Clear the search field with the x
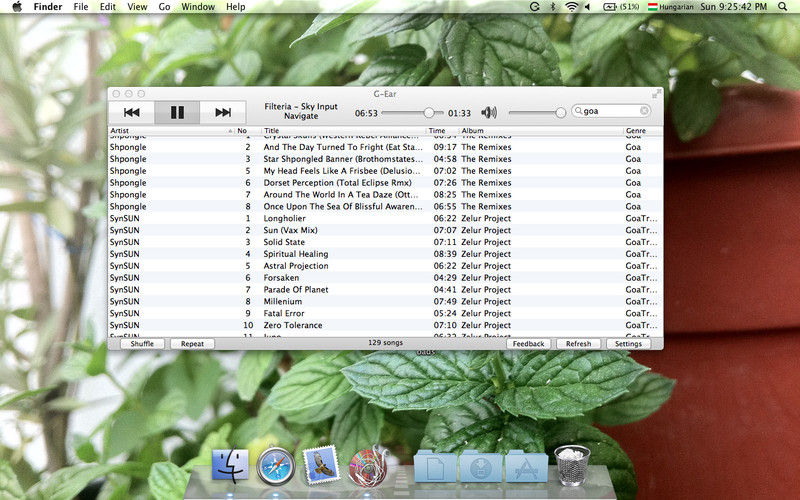This screenshot has width=800, height=500. tap(644, 111)
